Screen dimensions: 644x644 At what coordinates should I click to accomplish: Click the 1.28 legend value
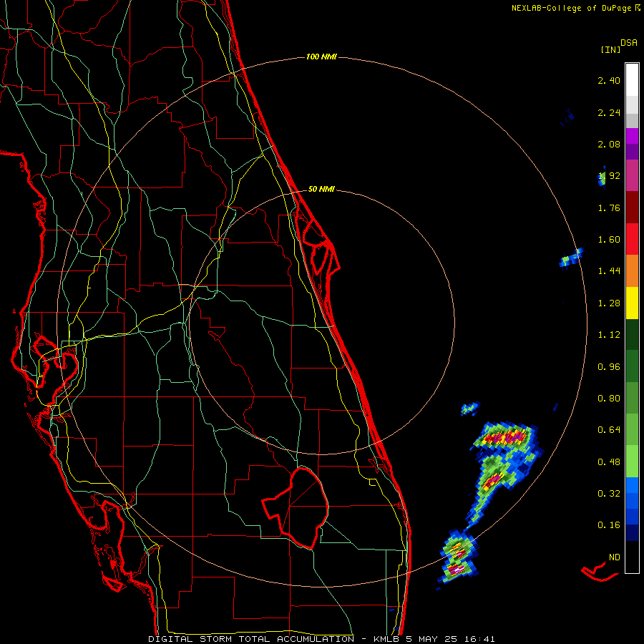(x=609, y=303)
